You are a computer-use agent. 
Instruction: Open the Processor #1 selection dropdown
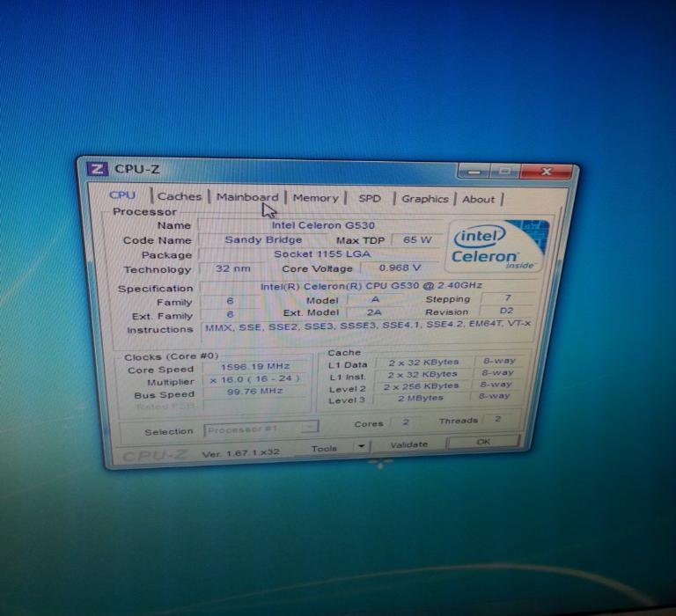click(261, 429)
